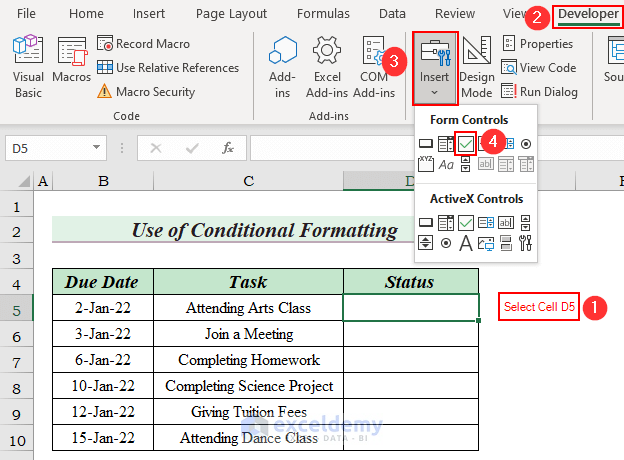The height and width of the screenshot is (460, 624).
Task: Click Run Dialog
Action: tap(540, 92)
